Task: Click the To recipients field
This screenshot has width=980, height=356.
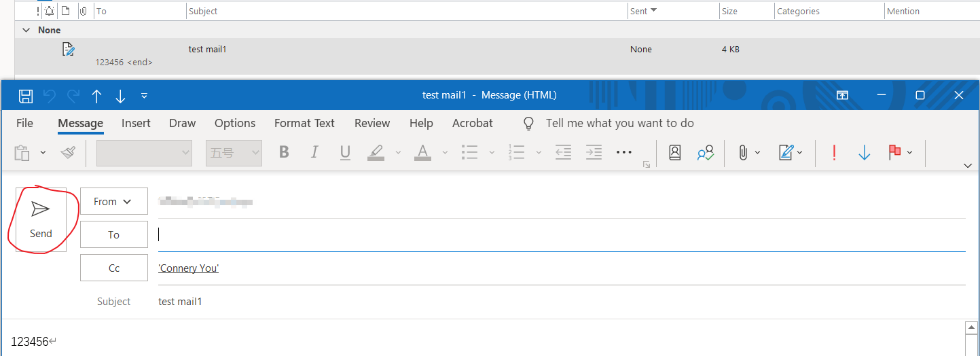Action: coord(562,234)
